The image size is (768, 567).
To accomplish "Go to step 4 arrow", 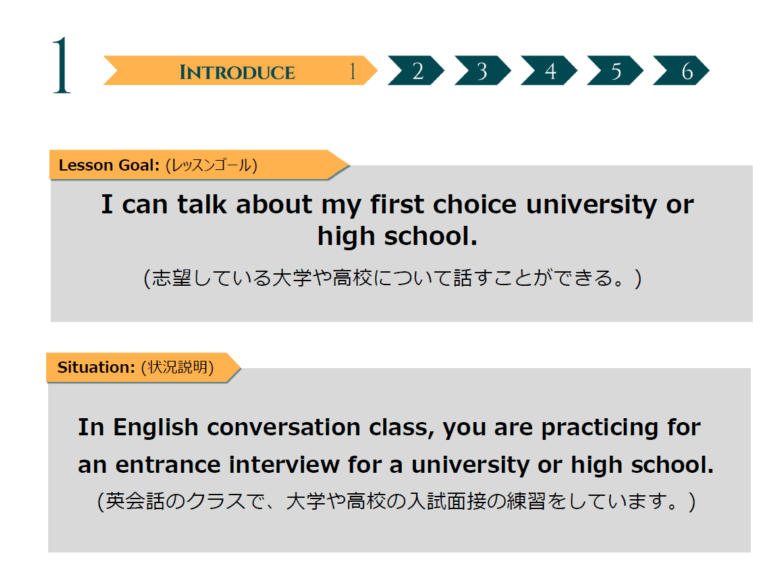I will (x=549, y=71).
